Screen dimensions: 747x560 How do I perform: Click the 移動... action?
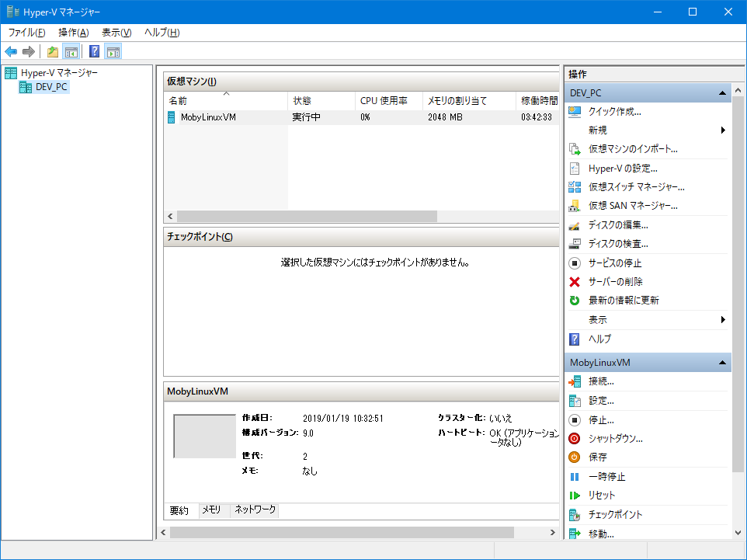601,534
